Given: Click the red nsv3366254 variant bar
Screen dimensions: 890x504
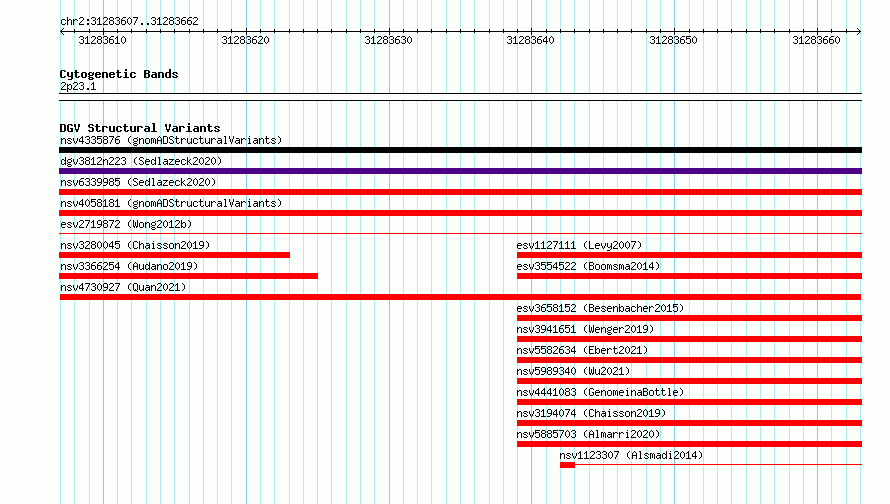Looking at the screenshot, I should click(188, 276).
